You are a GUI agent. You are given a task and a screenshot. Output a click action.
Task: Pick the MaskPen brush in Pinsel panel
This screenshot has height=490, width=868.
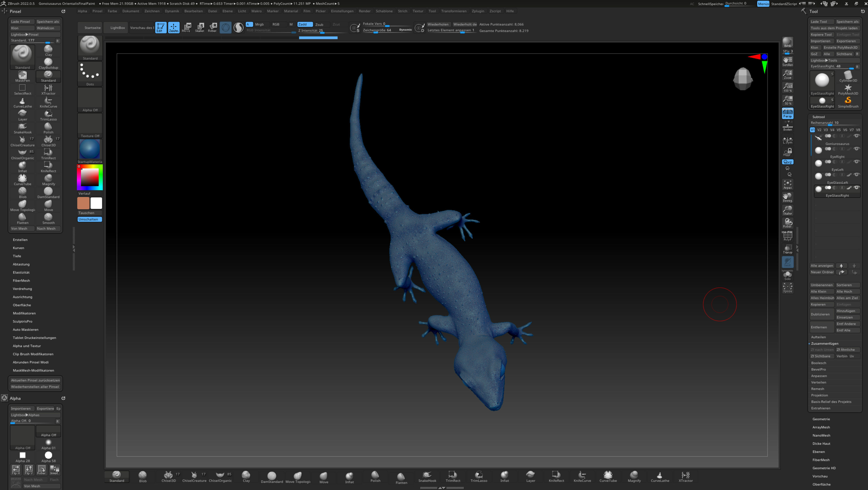tap(23, 76)
